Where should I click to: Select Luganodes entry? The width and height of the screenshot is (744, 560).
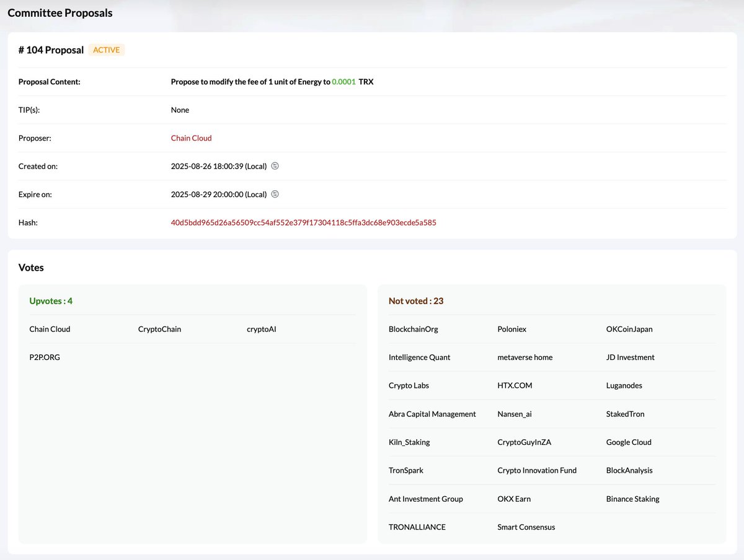624,385
